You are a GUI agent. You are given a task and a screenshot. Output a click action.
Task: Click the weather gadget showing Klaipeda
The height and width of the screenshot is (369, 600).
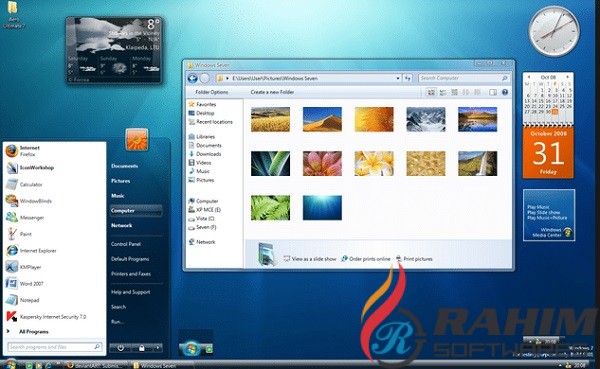click(x=114, y=50)
